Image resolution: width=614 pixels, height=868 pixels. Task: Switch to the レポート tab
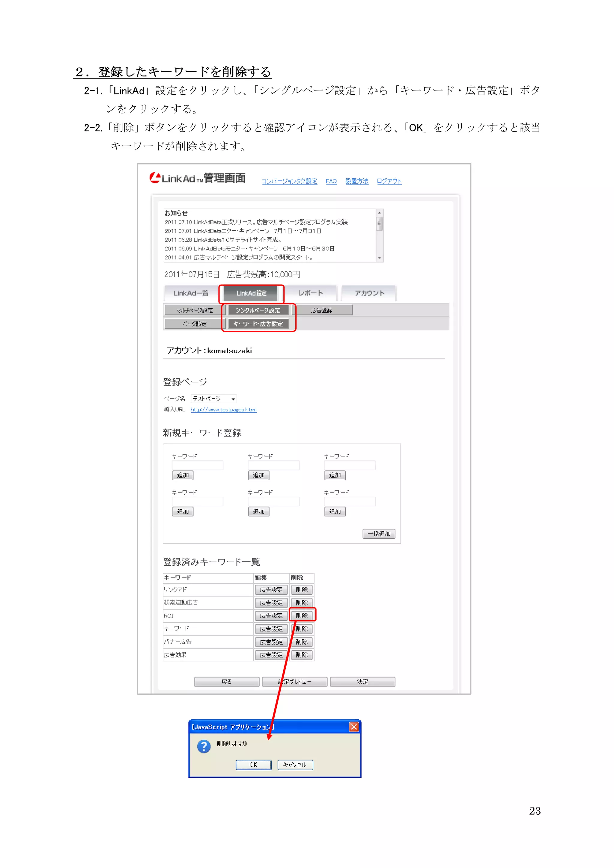(311, 293)
